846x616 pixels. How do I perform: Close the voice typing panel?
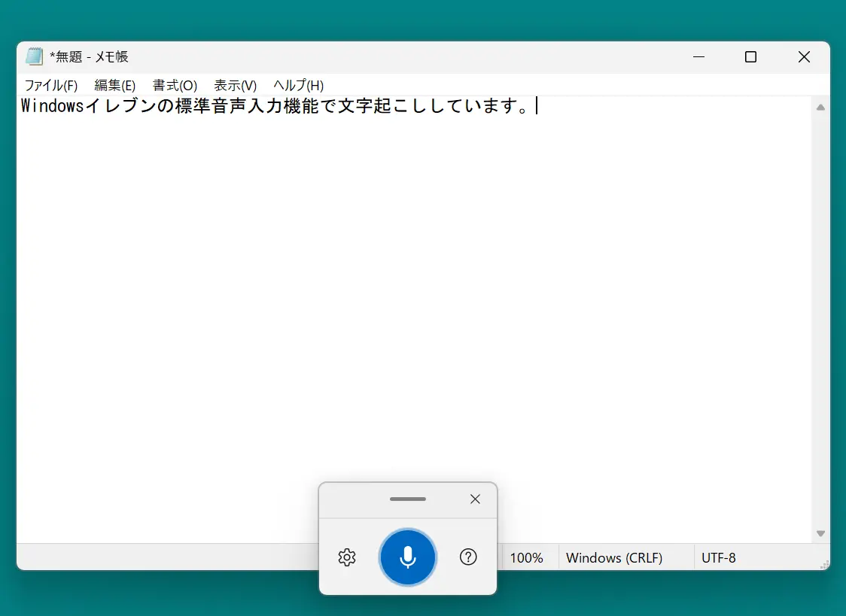tap(475, 499)
